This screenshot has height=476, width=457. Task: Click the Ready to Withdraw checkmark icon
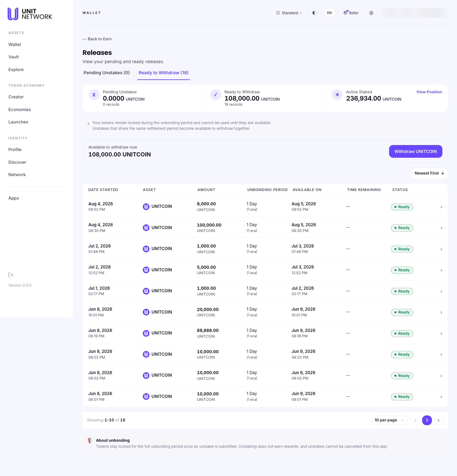(x=215, y=95)
